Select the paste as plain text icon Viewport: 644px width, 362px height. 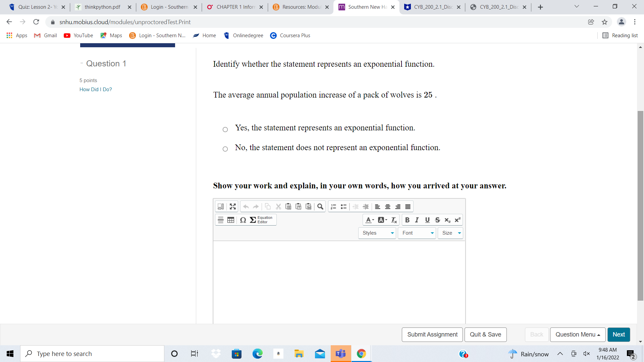299,206
